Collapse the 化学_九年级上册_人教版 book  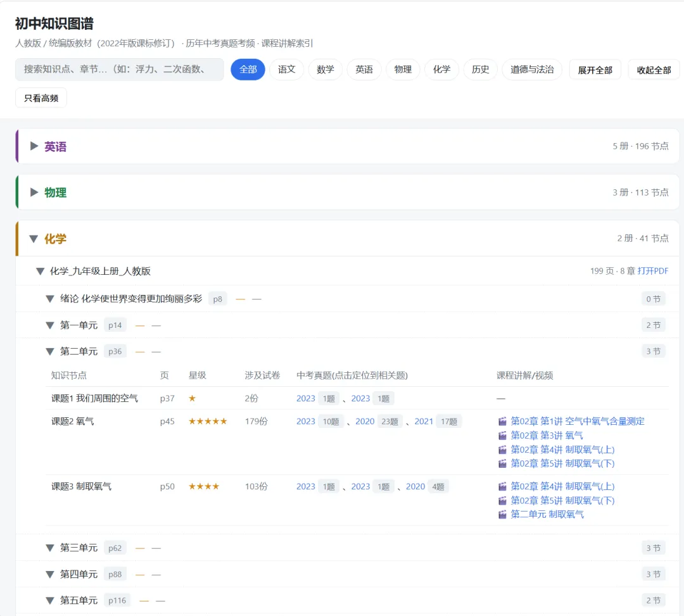40,271
